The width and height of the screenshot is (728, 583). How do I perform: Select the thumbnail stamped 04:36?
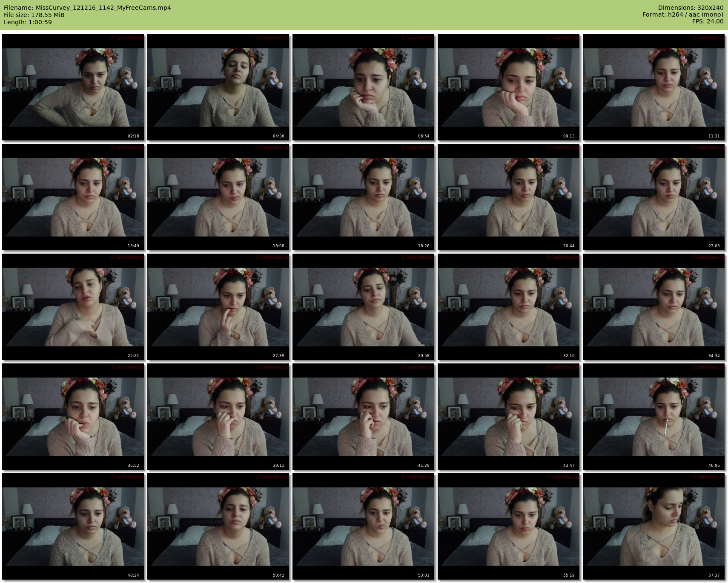coord(218,87)
